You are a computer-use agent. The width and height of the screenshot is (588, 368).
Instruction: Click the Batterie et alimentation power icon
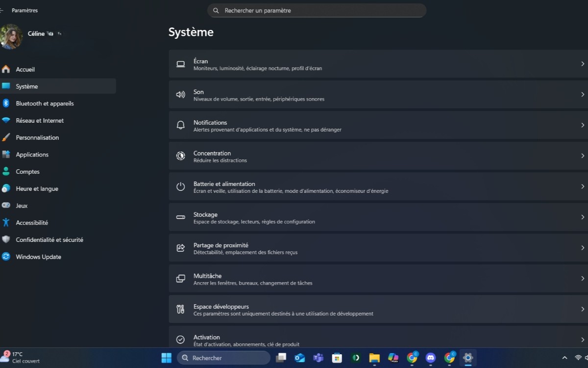[x=180, y=187]
